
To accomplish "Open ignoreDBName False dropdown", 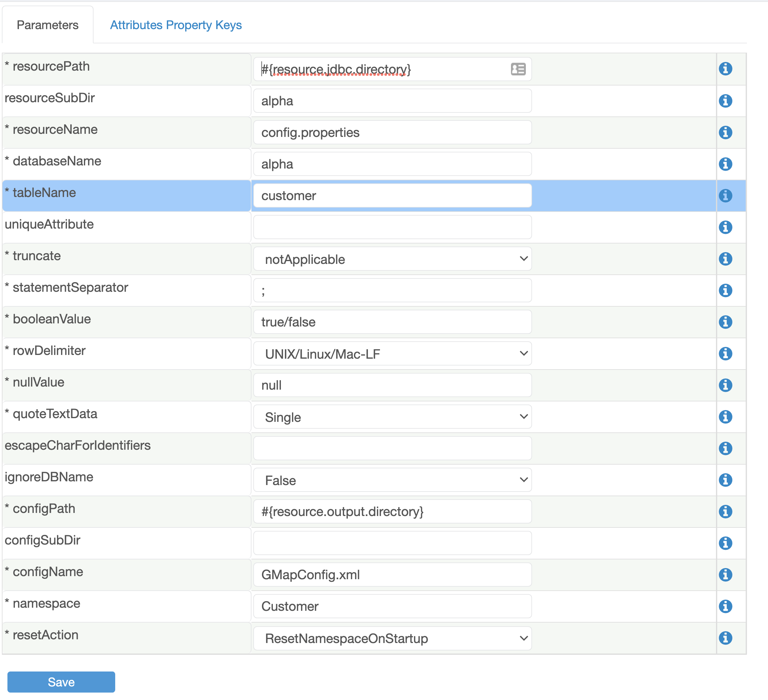I will [392, 480].
